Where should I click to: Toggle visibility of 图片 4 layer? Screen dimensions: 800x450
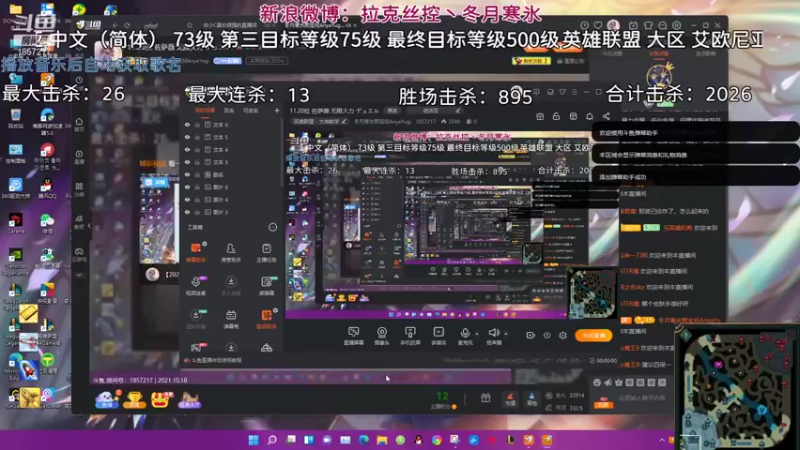pos(187,199)
